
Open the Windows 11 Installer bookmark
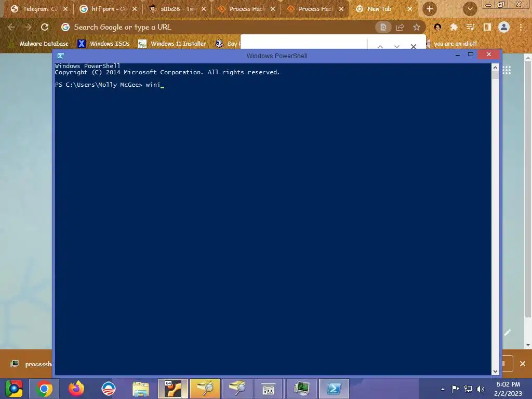[172, 44]
